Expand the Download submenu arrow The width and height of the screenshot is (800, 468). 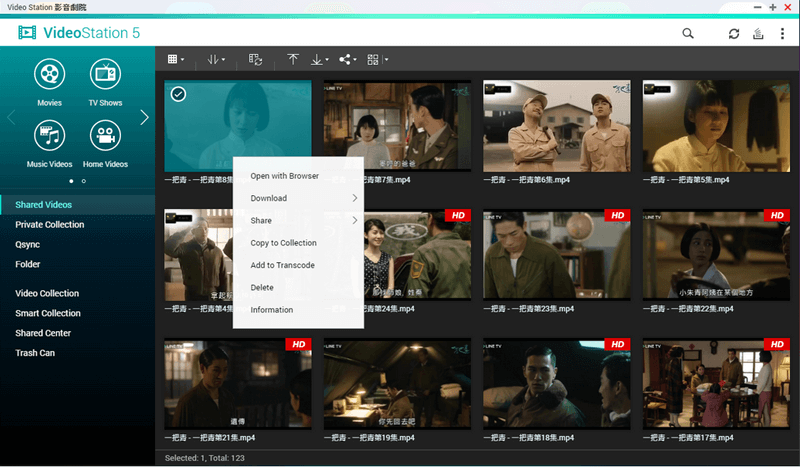tap(355, 198)
